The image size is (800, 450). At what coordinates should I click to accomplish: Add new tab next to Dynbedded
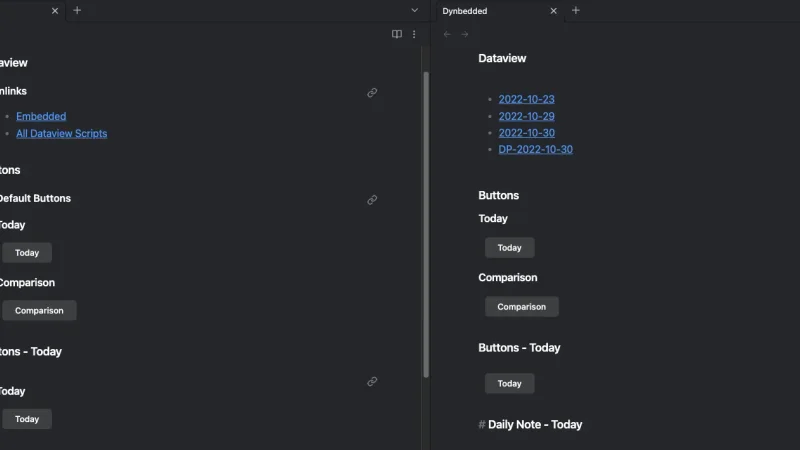(576, 10)
